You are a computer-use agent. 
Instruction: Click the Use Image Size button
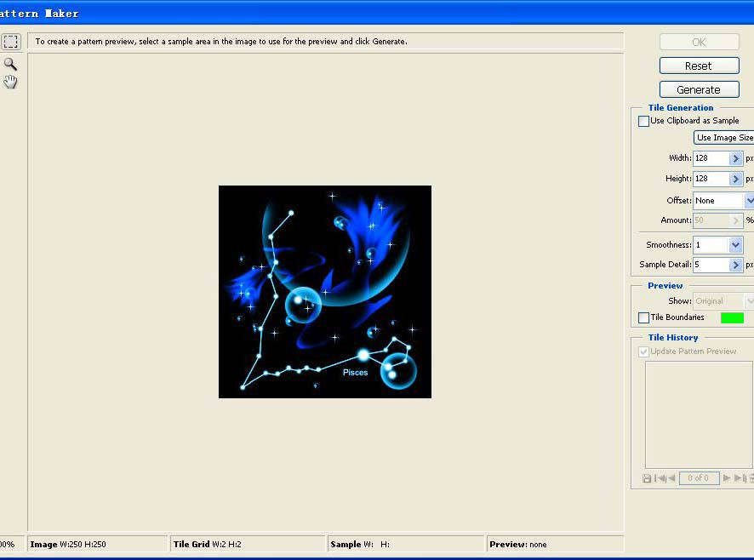723,138
